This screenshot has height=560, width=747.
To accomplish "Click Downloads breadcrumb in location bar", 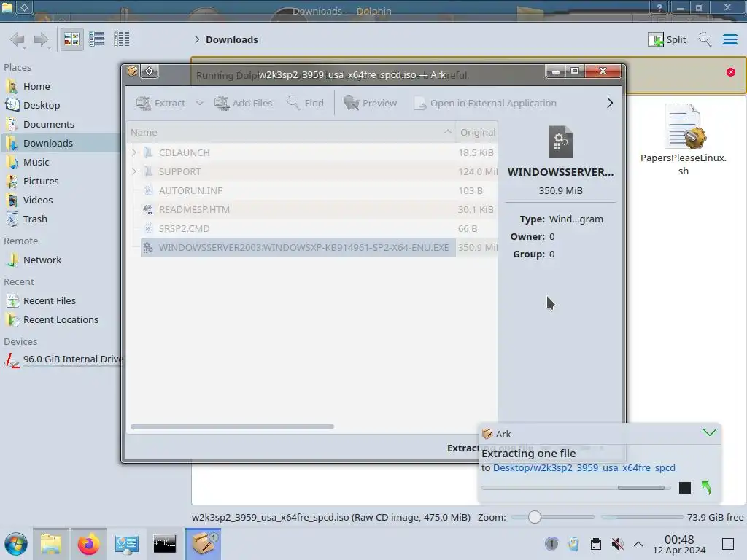I will [x=231, y=39].
